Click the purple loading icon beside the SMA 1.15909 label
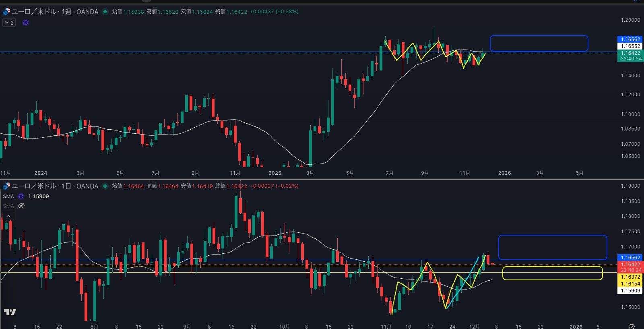The width and height of the screenshot is (644, 329). click(21, 196)
